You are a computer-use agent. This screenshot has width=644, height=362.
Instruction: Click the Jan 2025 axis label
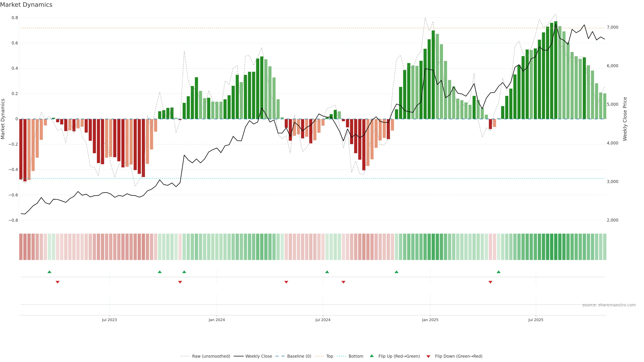coord(430,320)
